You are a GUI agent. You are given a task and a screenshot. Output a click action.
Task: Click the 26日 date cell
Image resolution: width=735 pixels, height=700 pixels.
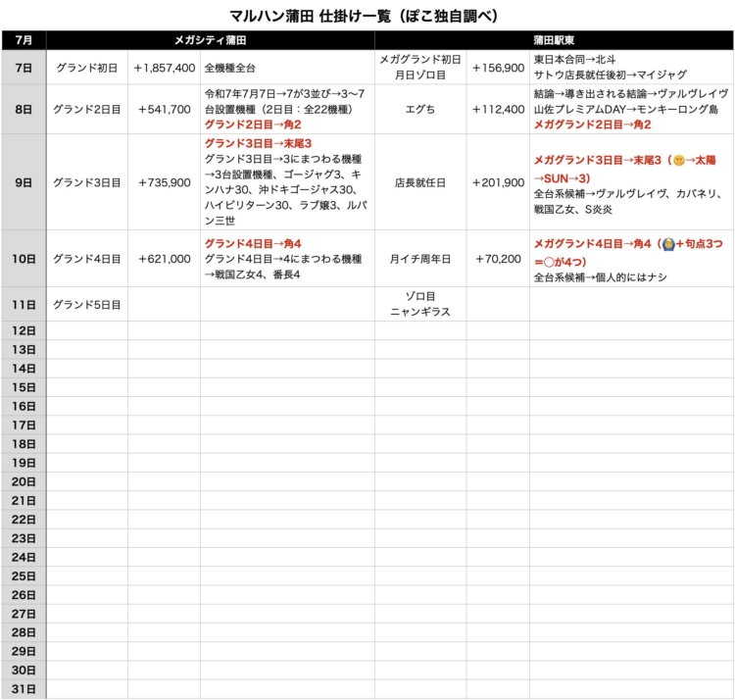pos(24,594)
